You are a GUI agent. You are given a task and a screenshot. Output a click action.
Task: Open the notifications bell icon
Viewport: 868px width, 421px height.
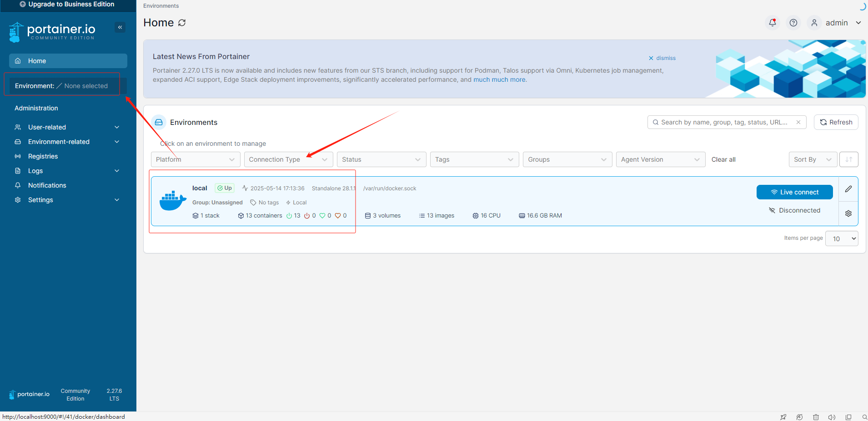coord(773,23)
